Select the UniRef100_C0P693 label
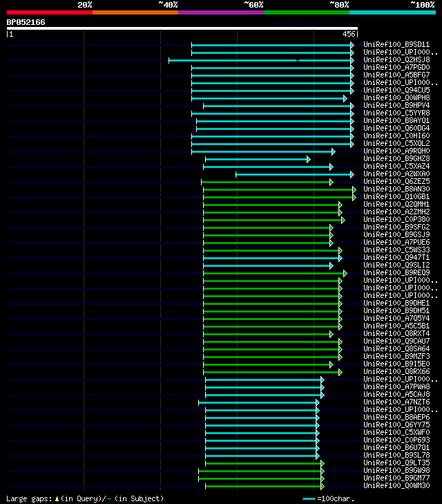Screen dimensions: 442x504 coord(396,440)
